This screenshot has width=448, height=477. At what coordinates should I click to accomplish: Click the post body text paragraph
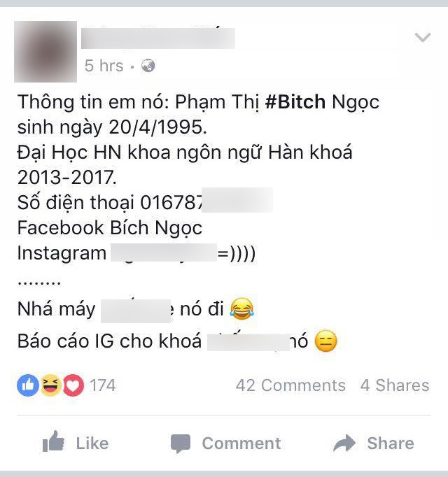coord(198,222)
